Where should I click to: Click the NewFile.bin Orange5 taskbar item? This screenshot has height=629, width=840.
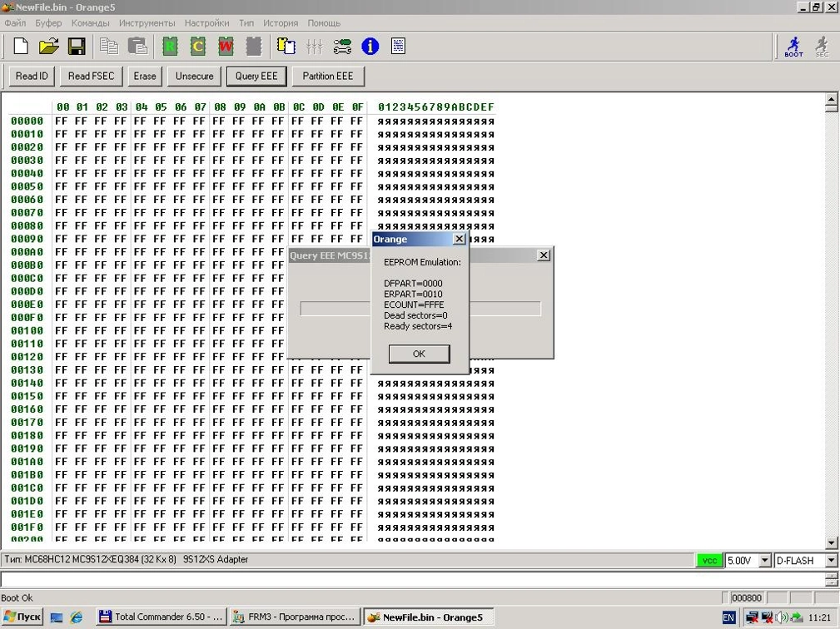(x=429, y=617)
